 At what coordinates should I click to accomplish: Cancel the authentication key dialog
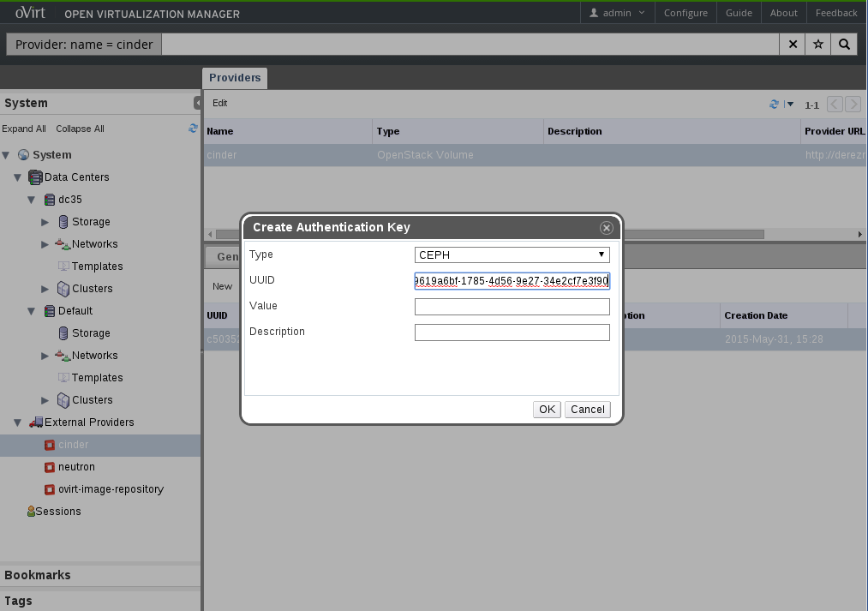pos(587,410)
